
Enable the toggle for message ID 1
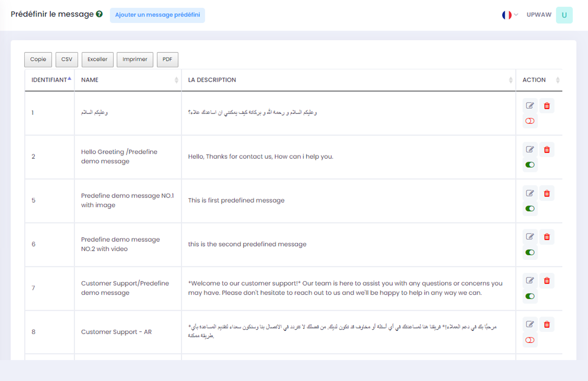[x=530, y=121]
